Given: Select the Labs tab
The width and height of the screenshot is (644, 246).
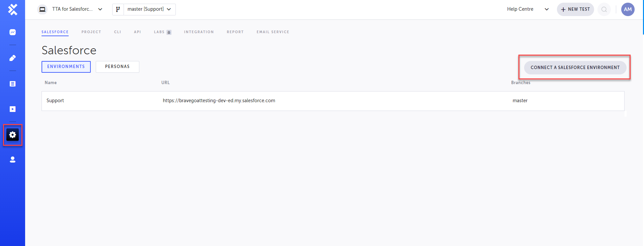Looking at the screenshot, I should pyautogui.click(x=159, y=32).
